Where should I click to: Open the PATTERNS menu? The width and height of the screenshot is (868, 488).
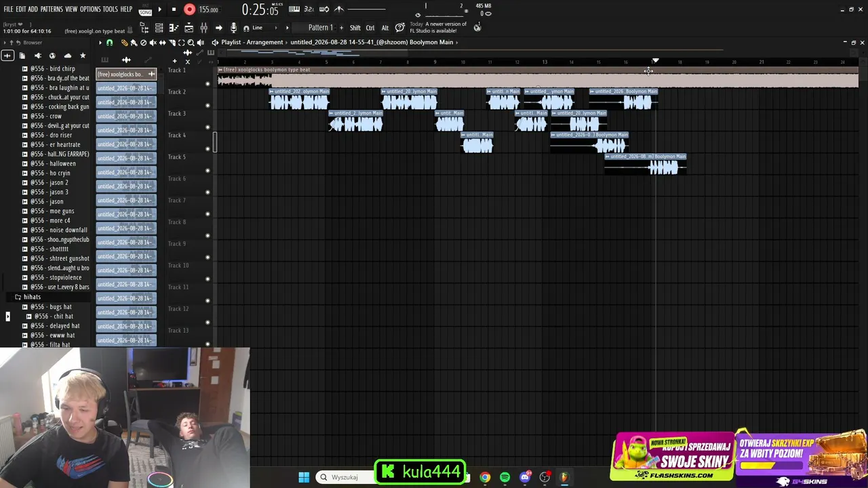point(52,9)
